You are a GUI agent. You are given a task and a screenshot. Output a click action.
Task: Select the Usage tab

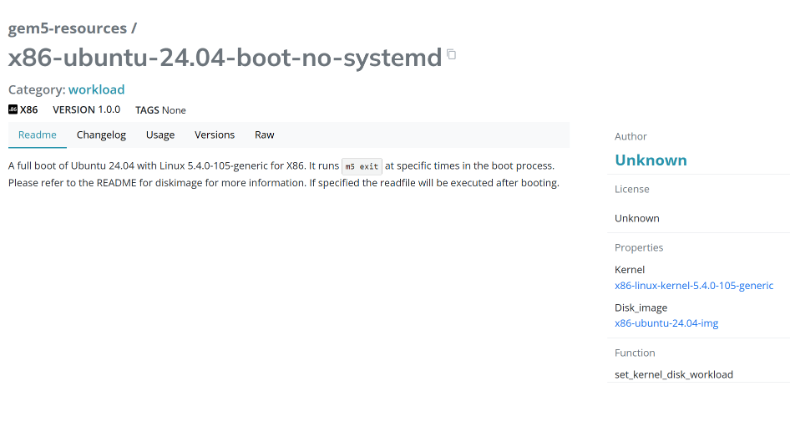[160, 135]
